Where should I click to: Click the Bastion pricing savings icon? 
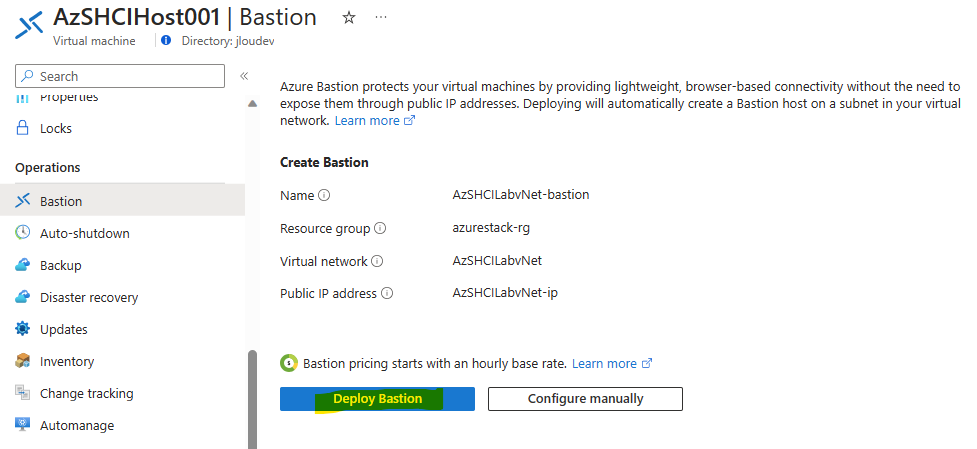point(289,363)
